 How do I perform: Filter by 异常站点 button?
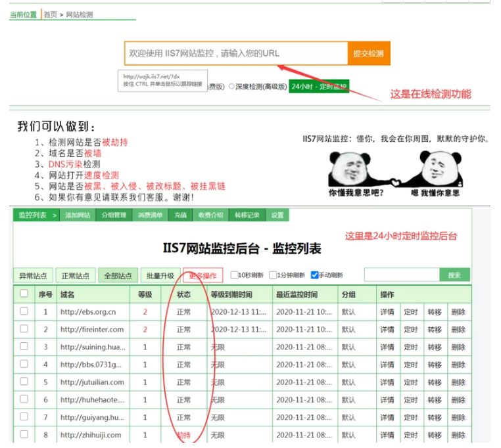coord(33,275)
